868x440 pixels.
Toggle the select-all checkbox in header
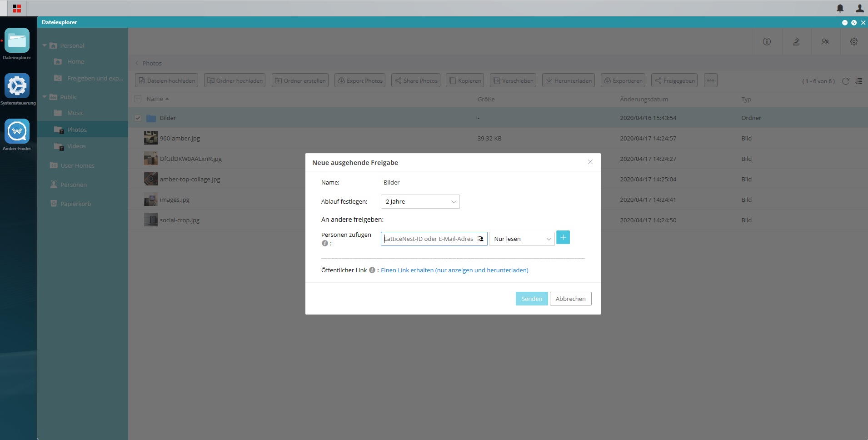click(138, 99)
